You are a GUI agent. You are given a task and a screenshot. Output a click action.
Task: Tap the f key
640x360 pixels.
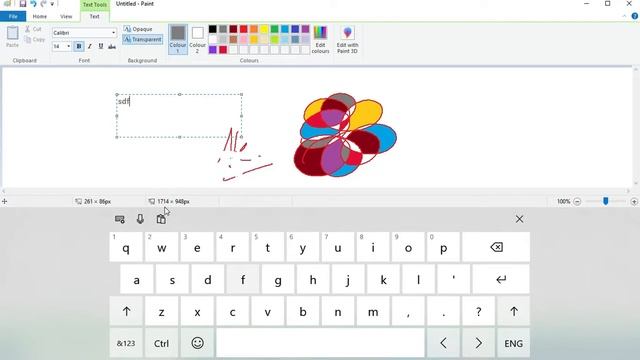click(243, 280)
